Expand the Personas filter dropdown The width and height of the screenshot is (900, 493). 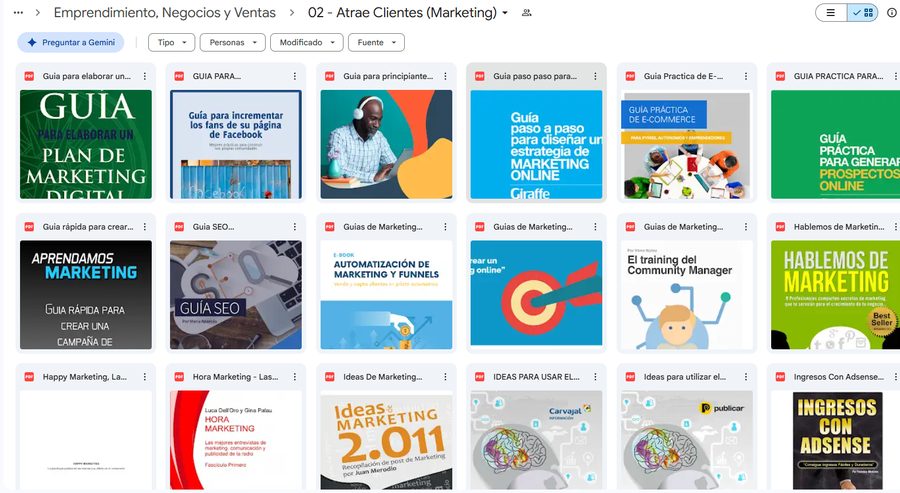click(232, 42)
